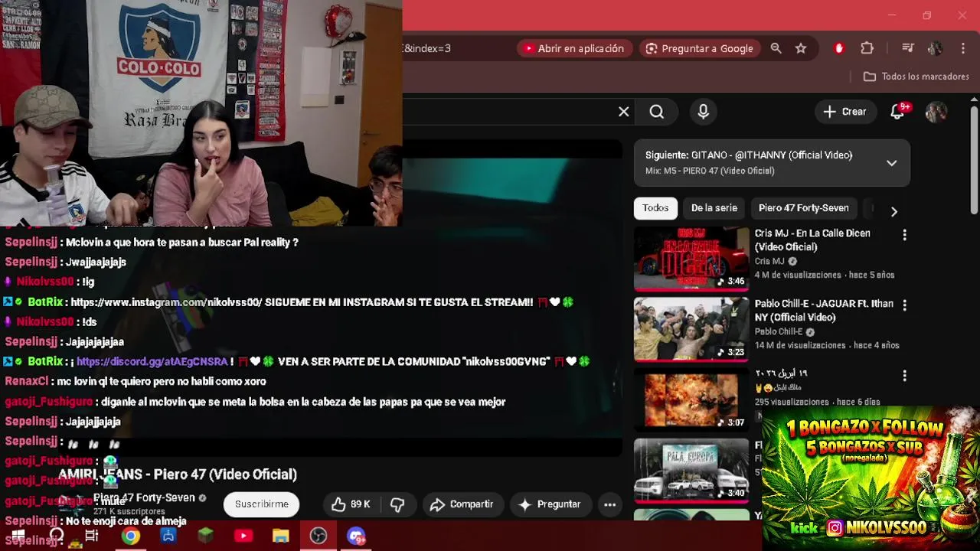Open options menu for Cris MJ video

(x=904, y=235)
